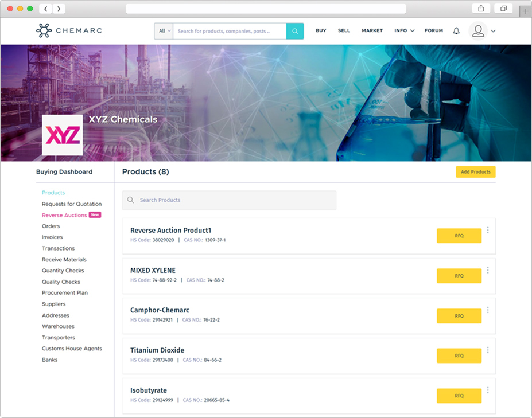532x418 pixels.
Task: Open Transactions in the sidebar
Action: (58, 248)
